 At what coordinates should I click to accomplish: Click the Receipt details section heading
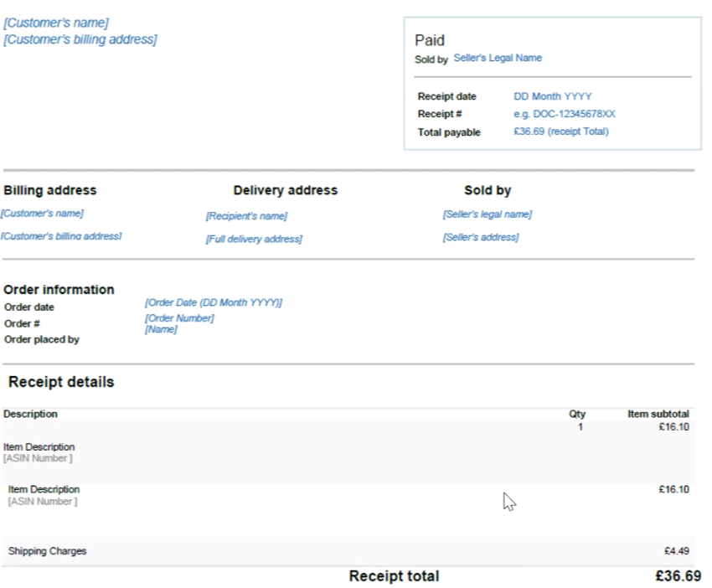(61, 382)
